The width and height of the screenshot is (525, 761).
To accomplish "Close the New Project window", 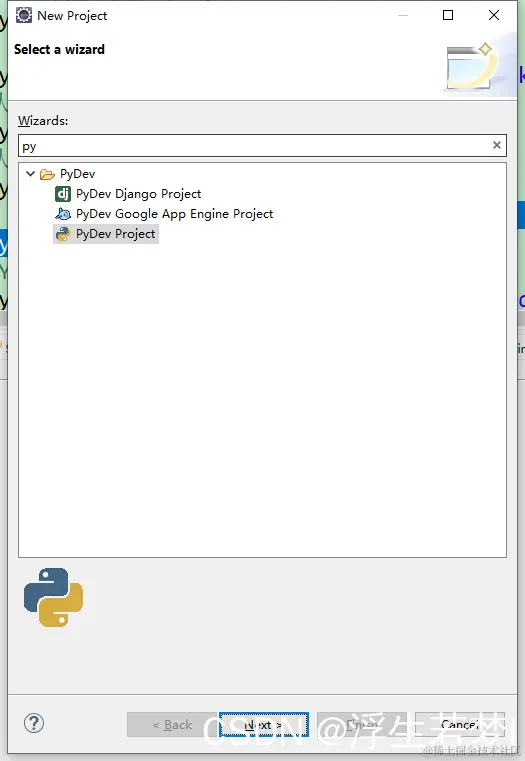I will point(494,15).
